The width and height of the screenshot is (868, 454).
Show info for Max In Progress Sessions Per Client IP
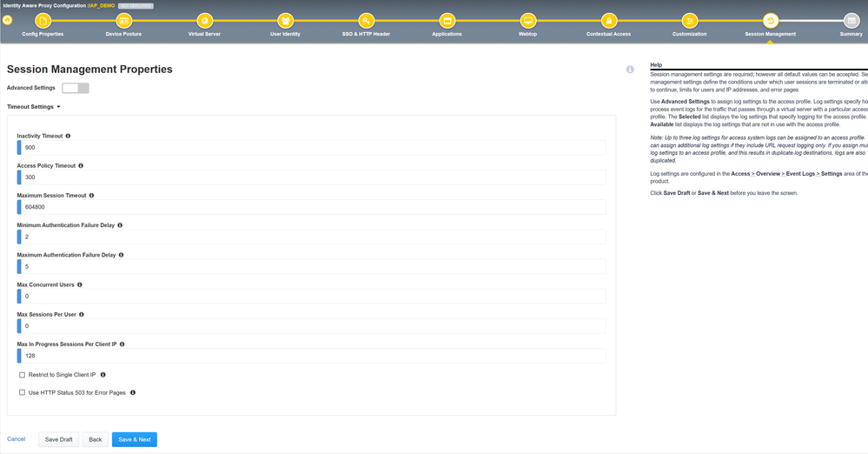coord(123,344)
